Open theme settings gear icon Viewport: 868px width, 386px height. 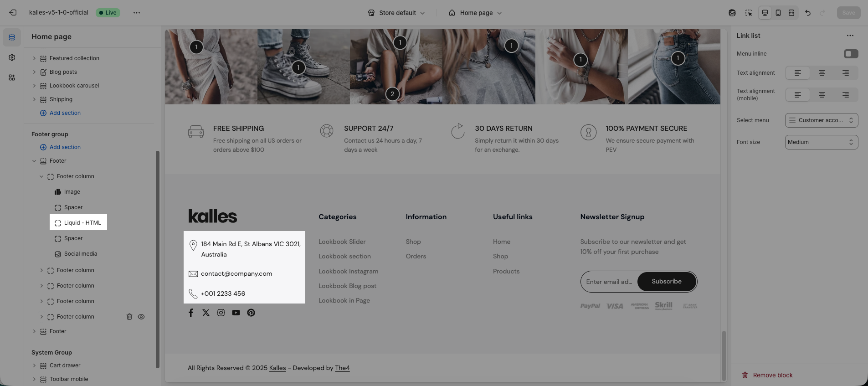click(12, 57)
